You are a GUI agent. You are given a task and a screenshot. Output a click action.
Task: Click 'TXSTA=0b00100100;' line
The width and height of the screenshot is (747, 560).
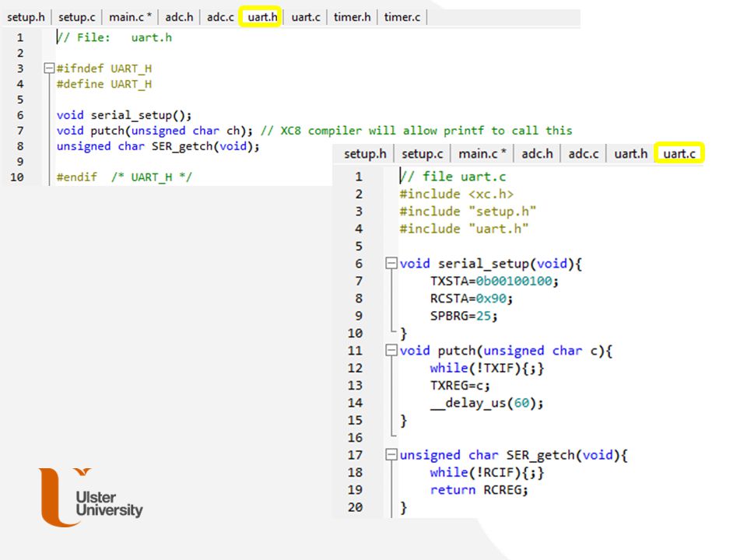[x=494, y=281]
